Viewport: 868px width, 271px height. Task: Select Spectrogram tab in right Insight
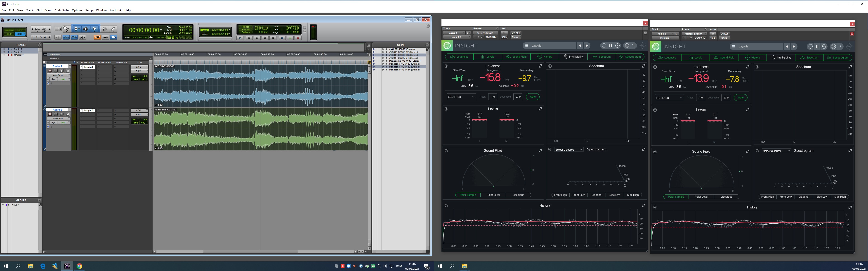838,58
